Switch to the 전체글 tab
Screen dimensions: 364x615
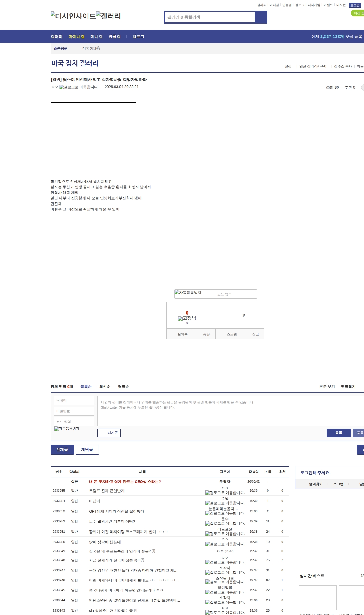[x=62, y=450]
